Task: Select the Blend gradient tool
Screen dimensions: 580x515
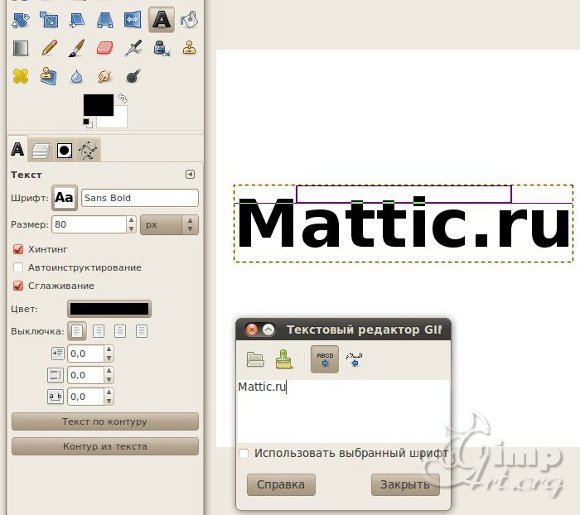Action: [21, 48]
